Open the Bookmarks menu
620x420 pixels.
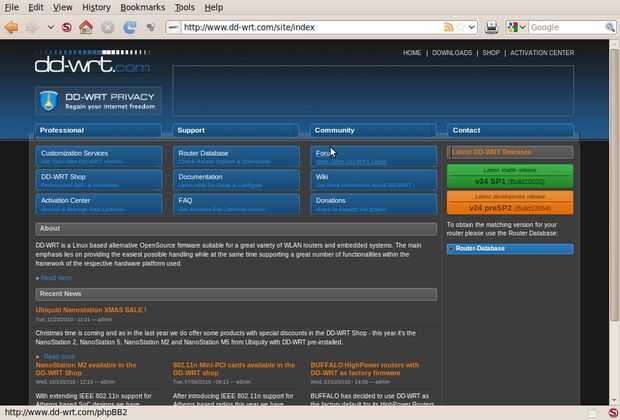pyautogui.click(x=142, y=8)
